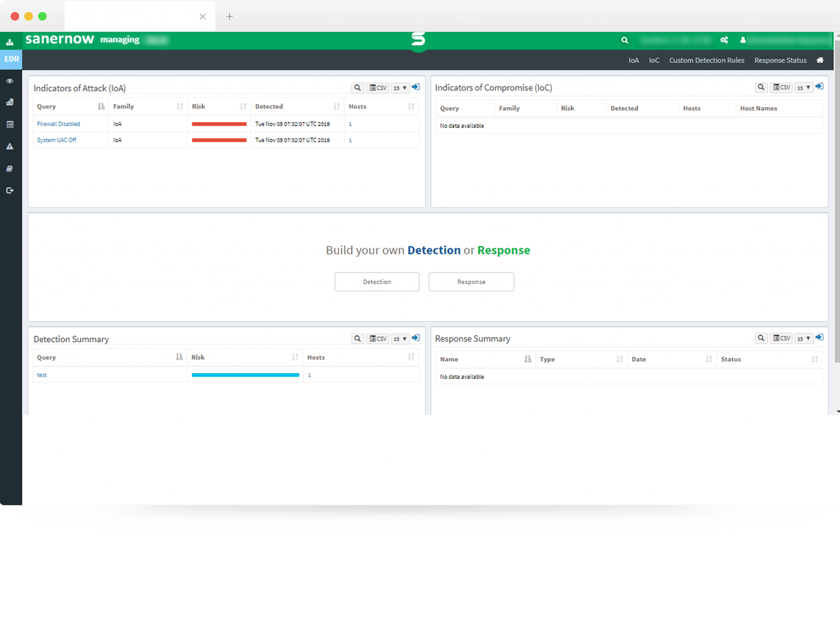Open the list reports sidebar icon
The height and width of the screenshot is (620, 840).
point(10,124)
